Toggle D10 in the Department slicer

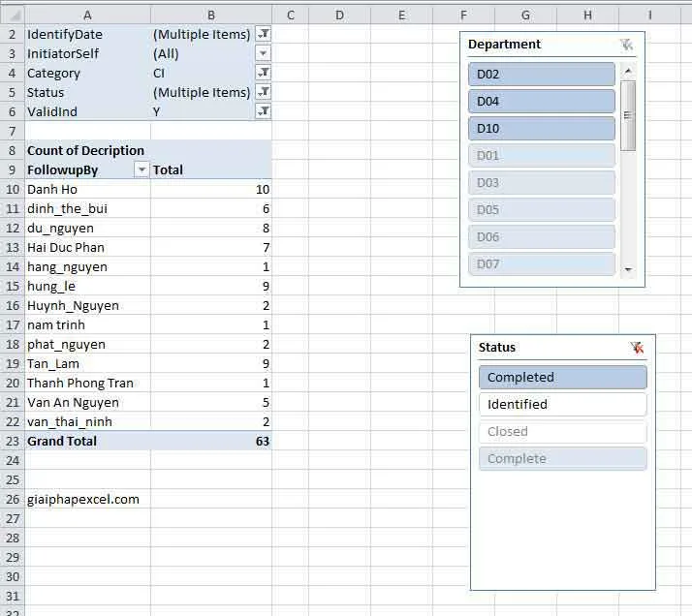pyautogui.click(x=542, y=128)
